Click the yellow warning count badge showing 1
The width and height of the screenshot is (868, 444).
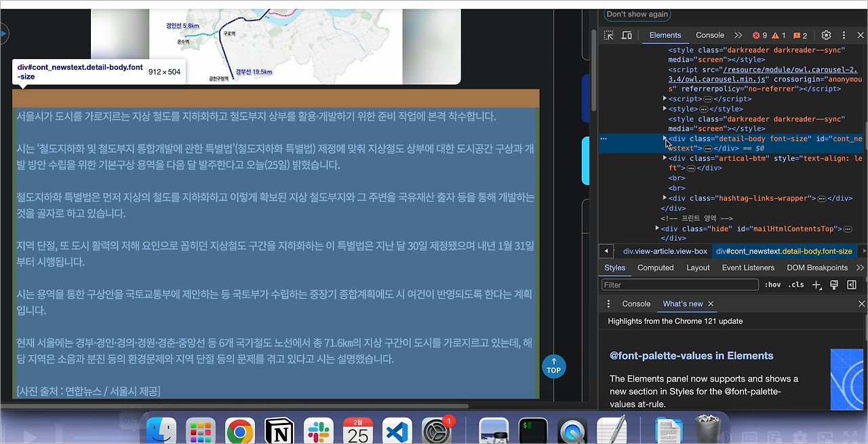click(x=779, y=35)
